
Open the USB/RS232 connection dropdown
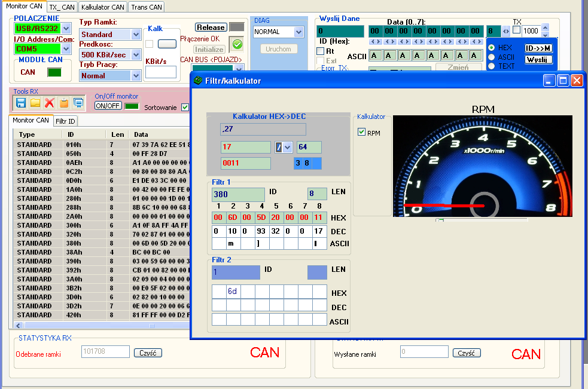coord(66,28)
